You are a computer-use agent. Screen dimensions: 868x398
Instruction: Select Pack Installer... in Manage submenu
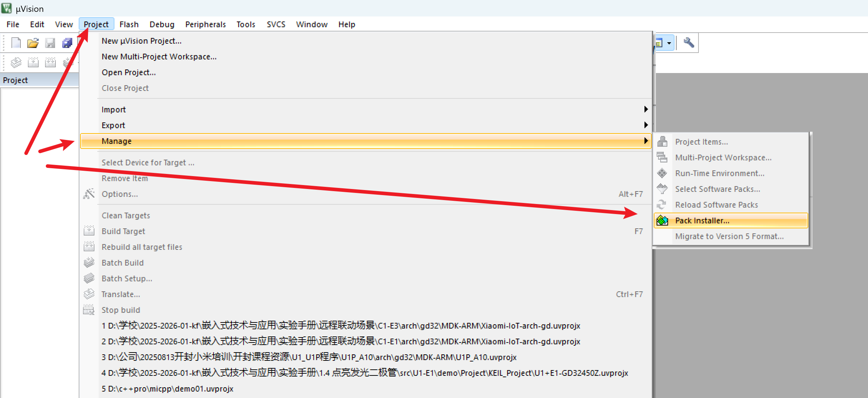[x=731, y=220]
